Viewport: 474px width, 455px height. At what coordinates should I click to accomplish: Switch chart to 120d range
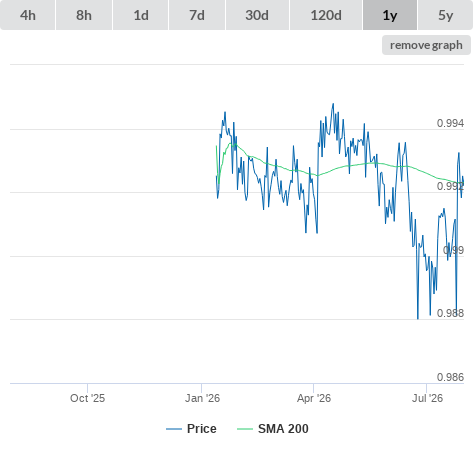tap(326, 15)
